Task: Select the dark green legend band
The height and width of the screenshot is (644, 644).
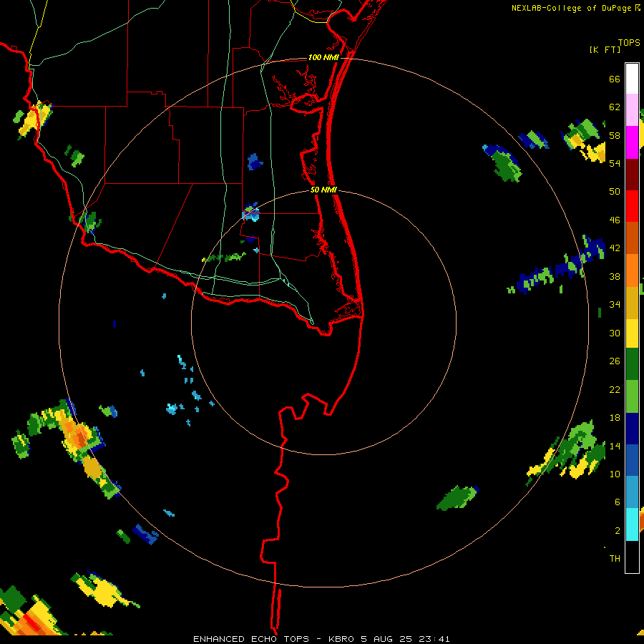Action: 632,364
